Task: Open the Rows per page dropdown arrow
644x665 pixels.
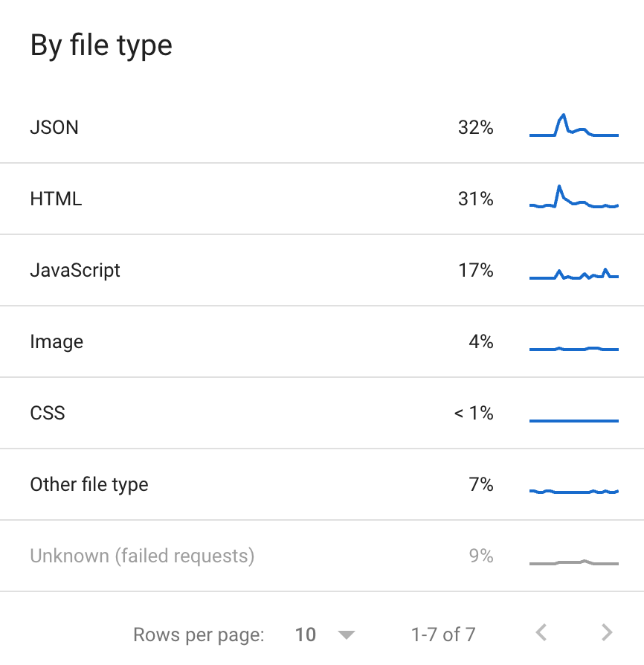Action: coord(346,635)
